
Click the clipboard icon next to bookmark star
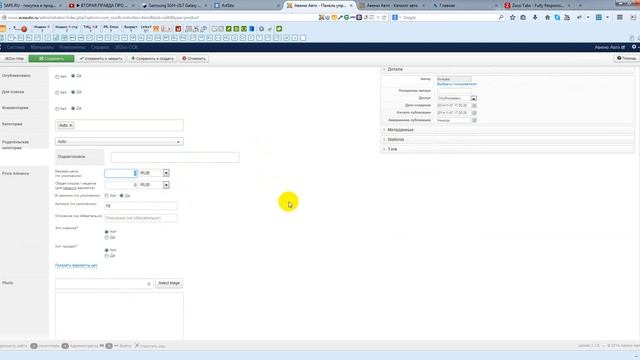[x=523, y=18]
